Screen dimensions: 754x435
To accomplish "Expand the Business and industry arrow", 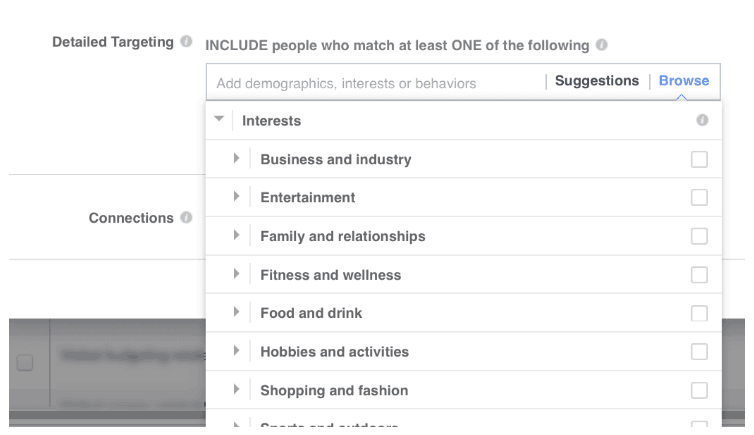I will pos(237,159).
